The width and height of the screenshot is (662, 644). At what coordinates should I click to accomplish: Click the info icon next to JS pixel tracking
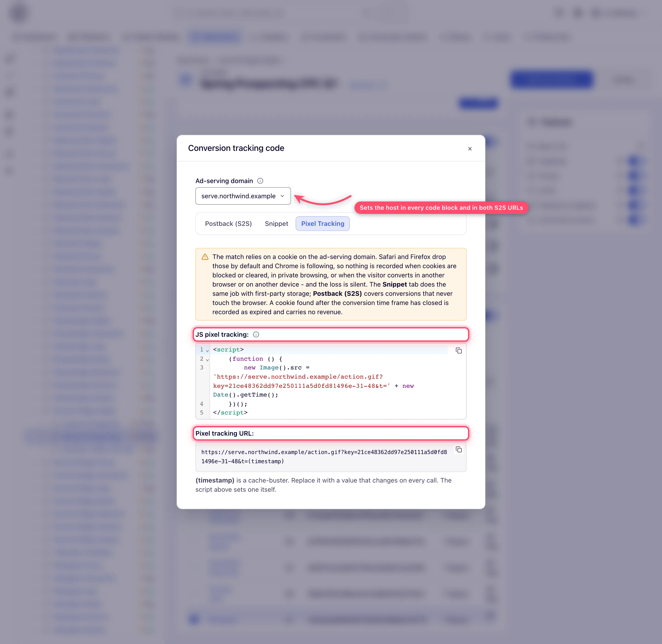coord(256,334)
